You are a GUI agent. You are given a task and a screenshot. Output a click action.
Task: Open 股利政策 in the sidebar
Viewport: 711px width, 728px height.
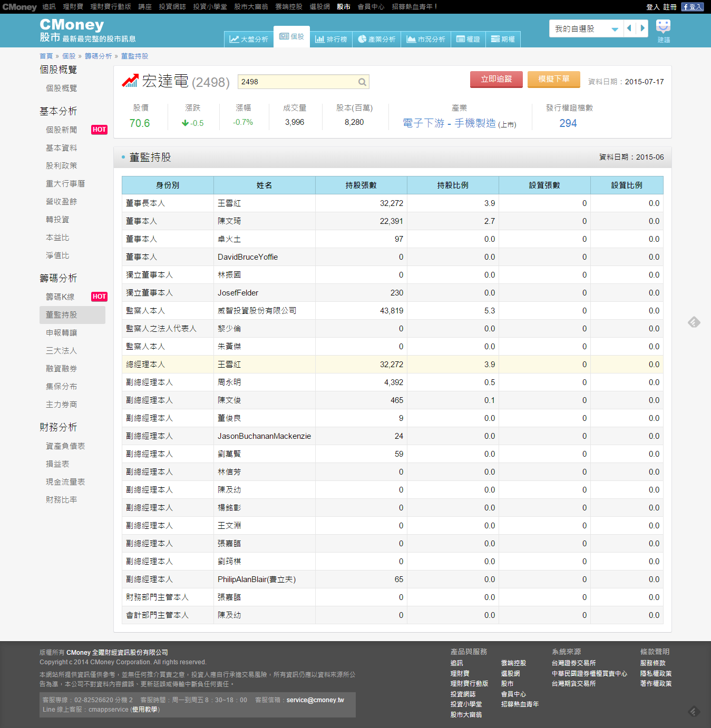click(x=61, y=165)
